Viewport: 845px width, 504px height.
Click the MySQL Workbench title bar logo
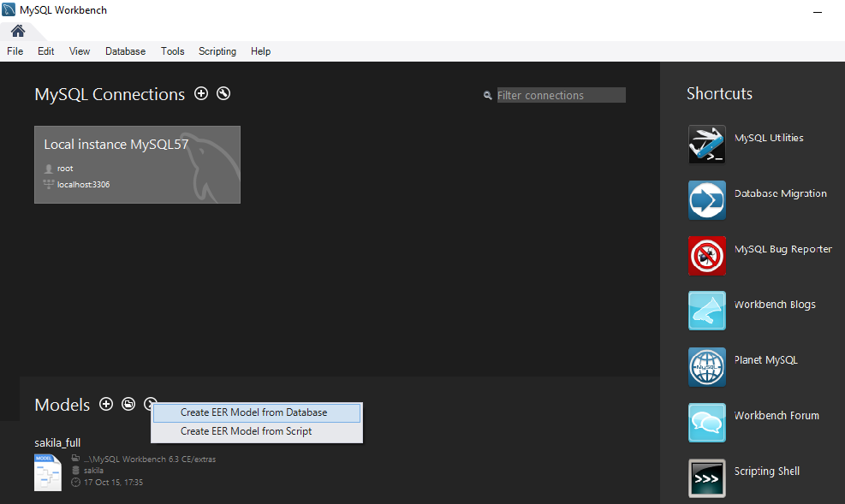click(9, 9)
